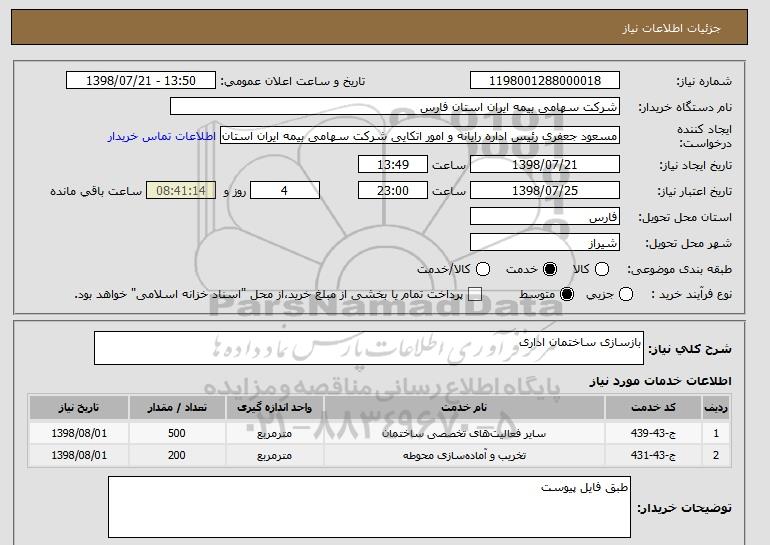The width and height of the screenshot is (770, 545).
Task: Select service code ج-43-439 cell
Action: tap(653, 433)
